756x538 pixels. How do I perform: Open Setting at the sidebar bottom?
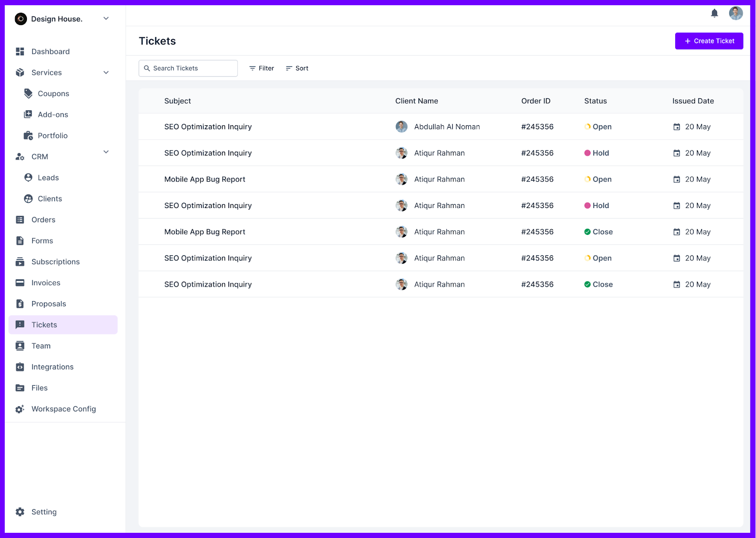[43, 512]
